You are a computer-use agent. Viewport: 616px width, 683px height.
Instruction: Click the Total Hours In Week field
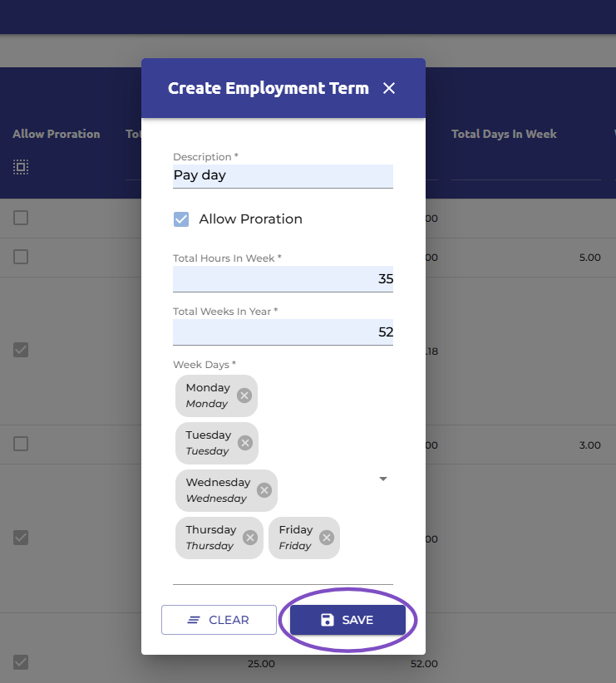pyautogui.click(x=283, y=279)
